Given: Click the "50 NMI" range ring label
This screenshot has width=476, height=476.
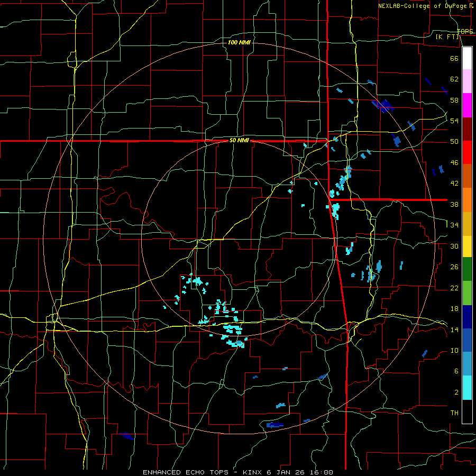Looking at the screenshot, I should [239, 141].
